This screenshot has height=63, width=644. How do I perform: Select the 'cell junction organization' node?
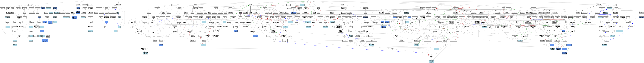[x=344, y=17]
